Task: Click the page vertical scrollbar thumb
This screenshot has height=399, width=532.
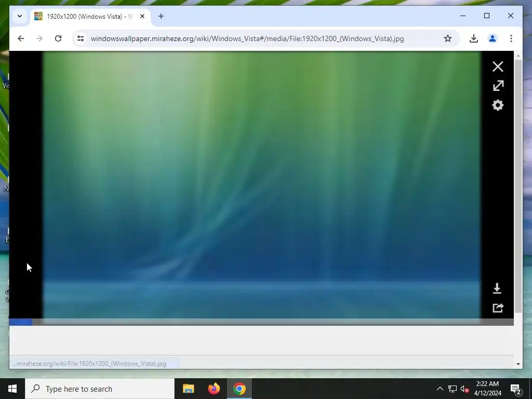Action: tap(518, 186)
